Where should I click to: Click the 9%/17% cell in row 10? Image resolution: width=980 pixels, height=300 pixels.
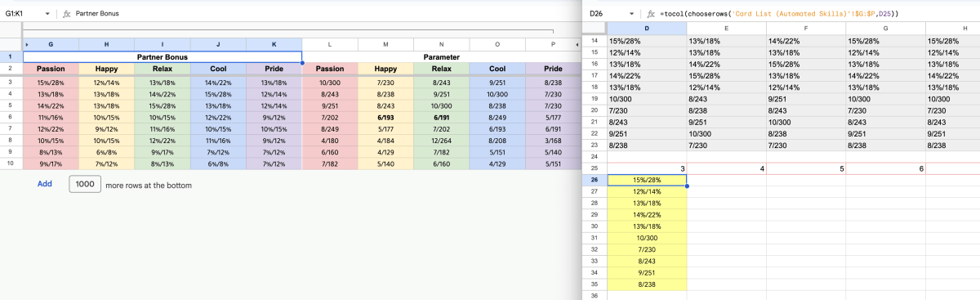pos(51,163)
